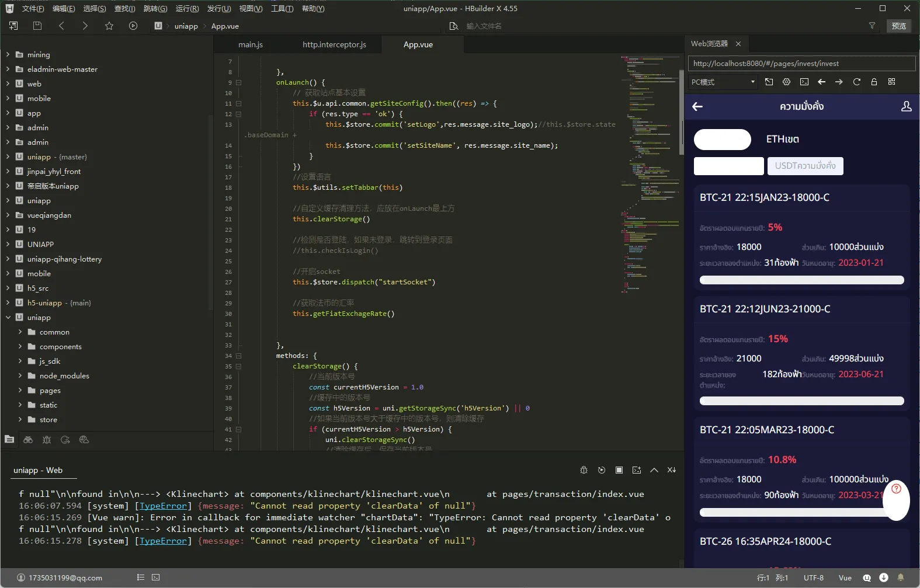Image resolution: width=920 pixels, height=588 pixels.
Task: Toggle code fold at methods line 34
Action: coord(238,356)
